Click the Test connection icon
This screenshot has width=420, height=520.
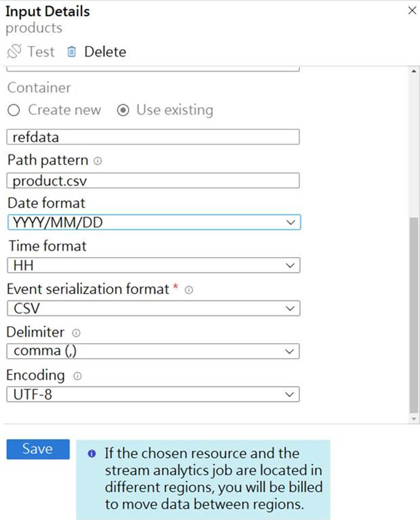14,52
